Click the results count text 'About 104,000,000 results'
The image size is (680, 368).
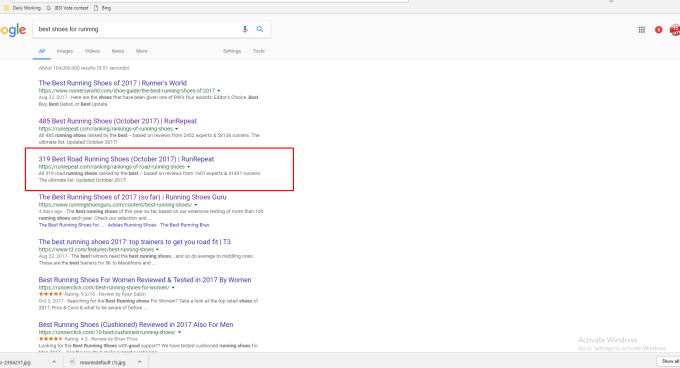pyautogui.click(x=67, y=68)
